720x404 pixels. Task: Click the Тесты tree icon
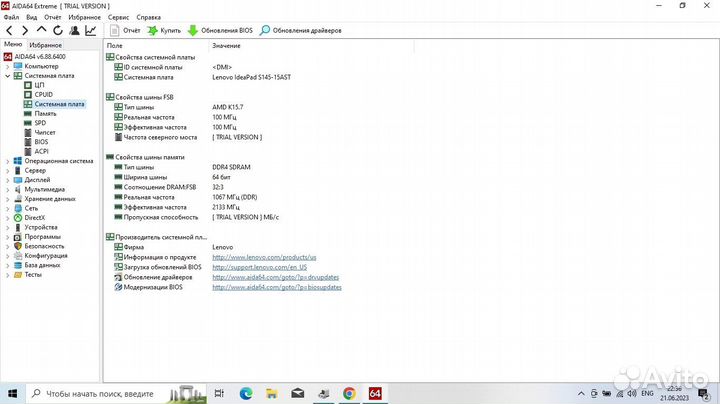tap(18, 275)
